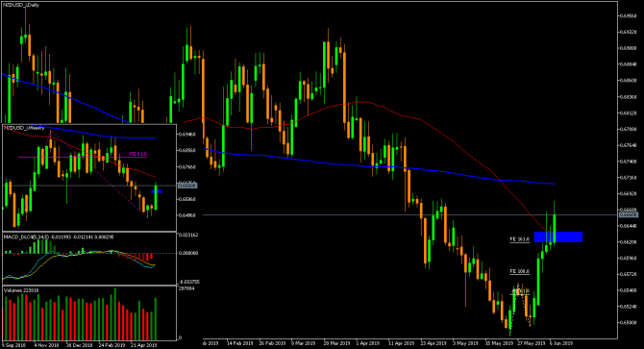Click the 26 Feb 2019 date label
The image size is (644, 349).
pyautogui.click(x=272, y=343)
